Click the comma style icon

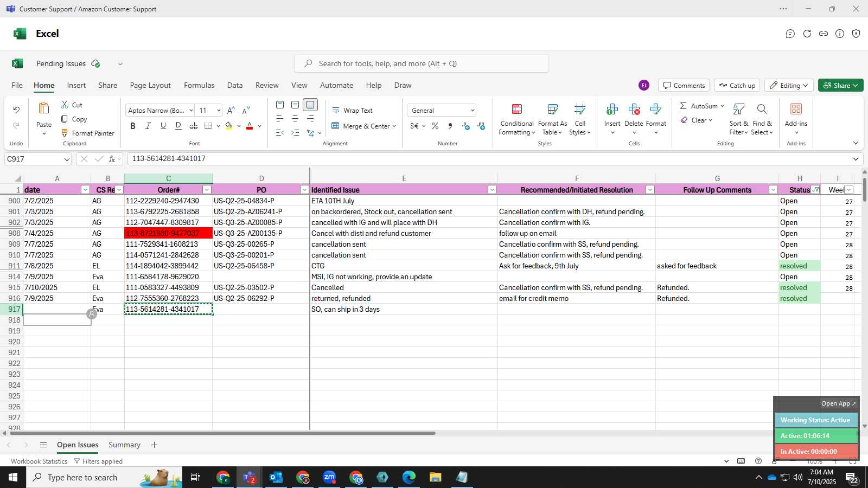tap(450, 126)
